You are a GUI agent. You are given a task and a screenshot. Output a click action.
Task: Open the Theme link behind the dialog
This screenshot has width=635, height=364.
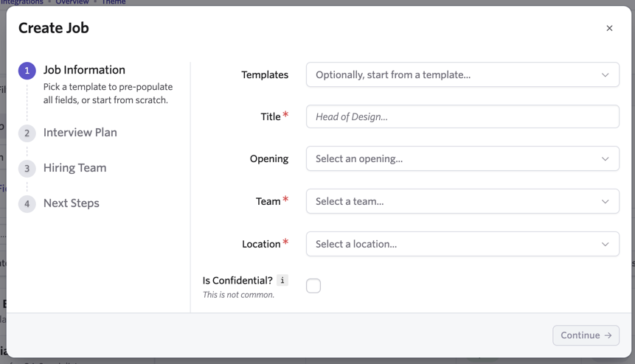pos(114,2)
